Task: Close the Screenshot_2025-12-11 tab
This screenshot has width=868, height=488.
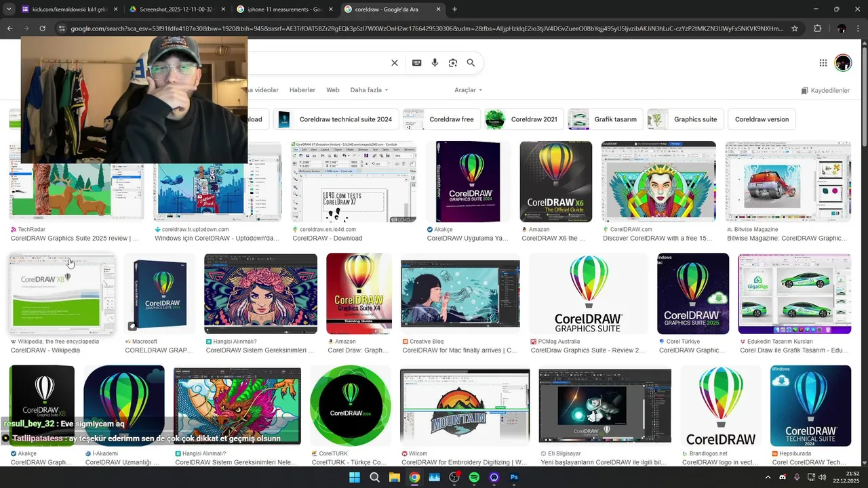Action: point(223,9)
